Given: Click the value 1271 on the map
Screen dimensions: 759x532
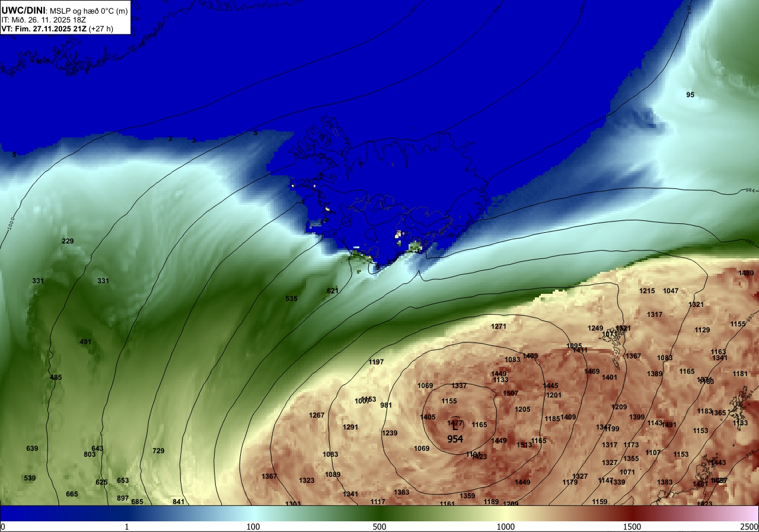Looking at the screenshot, I should pos(499,326).
